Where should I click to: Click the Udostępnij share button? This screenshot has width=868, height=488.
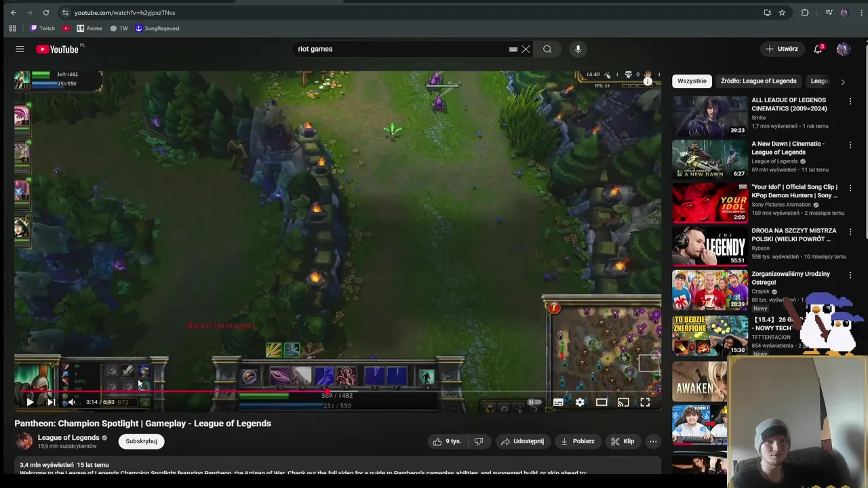pyautogui.click(x=522, y=441)
